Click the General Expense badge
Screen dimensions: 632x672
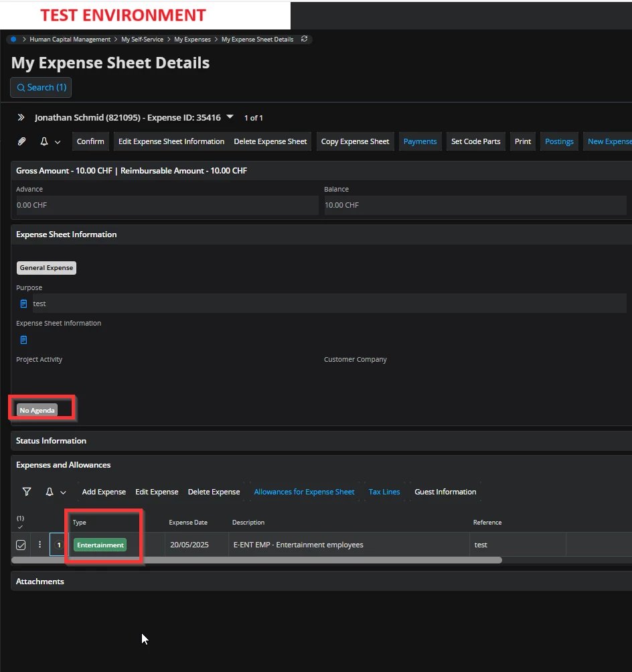(46, 268)
